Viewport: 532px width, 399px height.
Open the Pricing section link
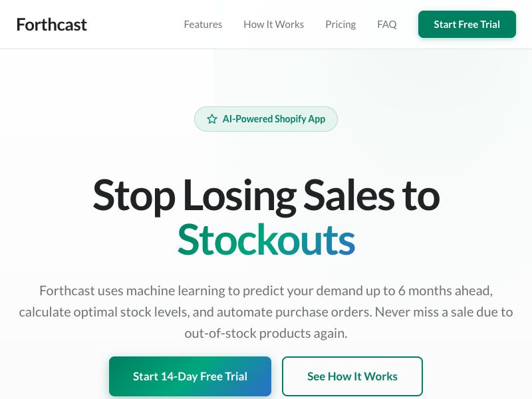[x=340, y=25]
